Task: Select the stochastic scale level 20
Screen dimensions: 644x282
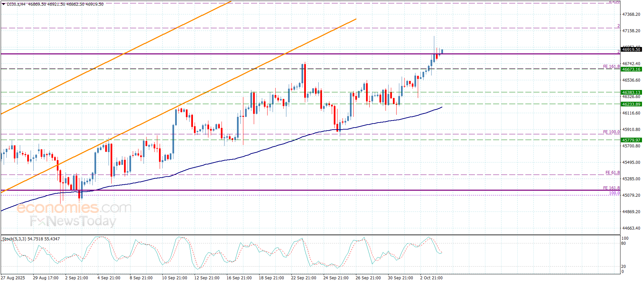Action: click(x=623, y=266)
